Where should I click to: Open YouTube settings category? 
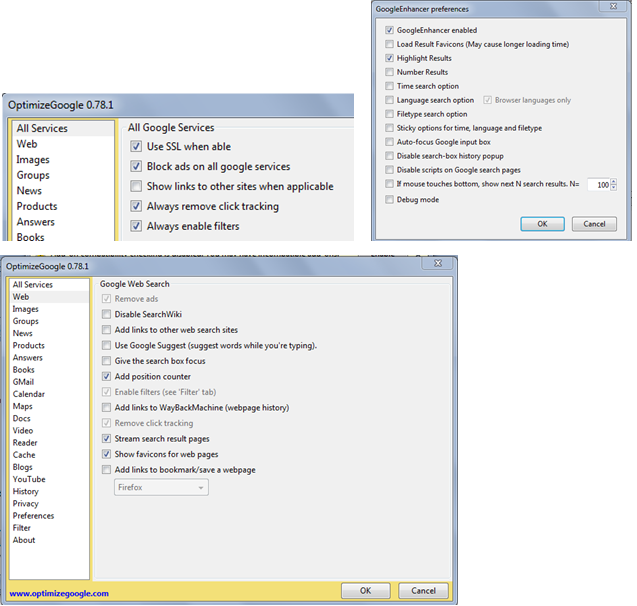tap(49, 480)
